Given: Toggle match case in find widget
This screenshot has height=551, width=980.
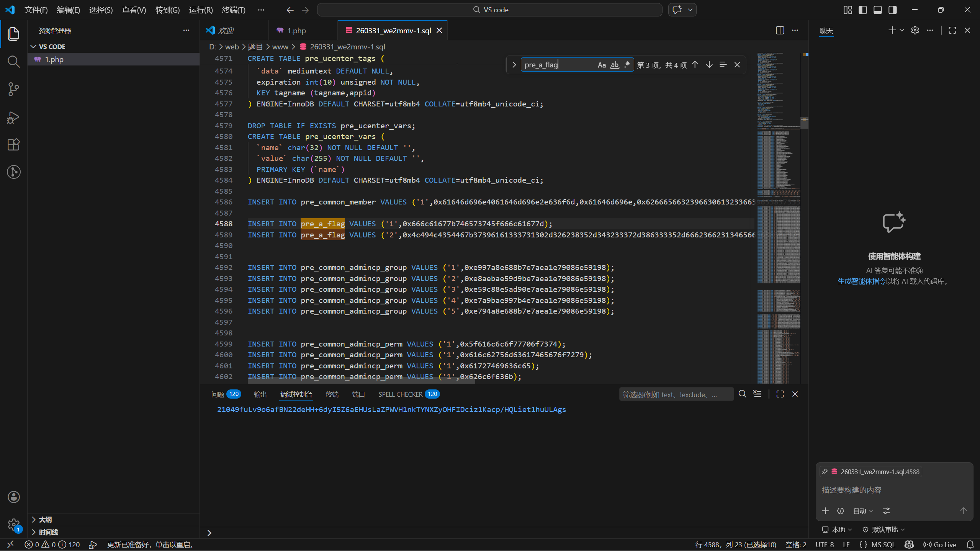Looking at the screenshot, I should [x=602, y=65].
